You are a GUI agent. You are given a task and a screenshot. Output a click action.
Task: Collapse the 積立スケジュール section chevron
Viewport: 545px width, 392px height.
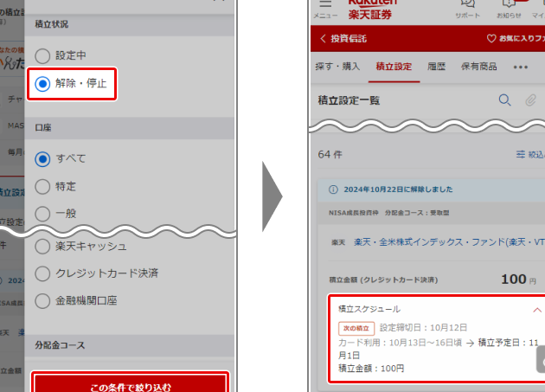click(x=537, y=310)
